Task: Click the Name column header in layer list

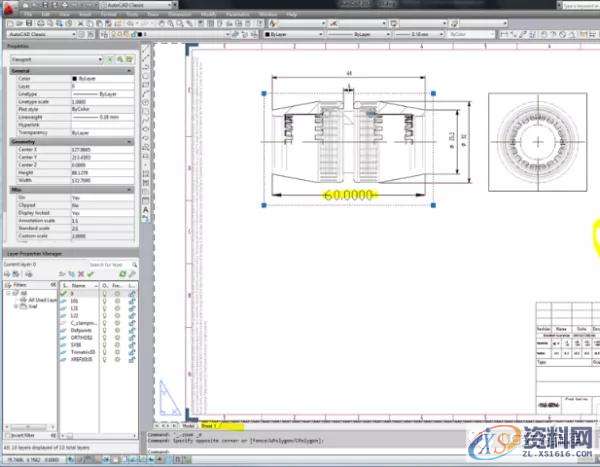Action: [79, 285]
